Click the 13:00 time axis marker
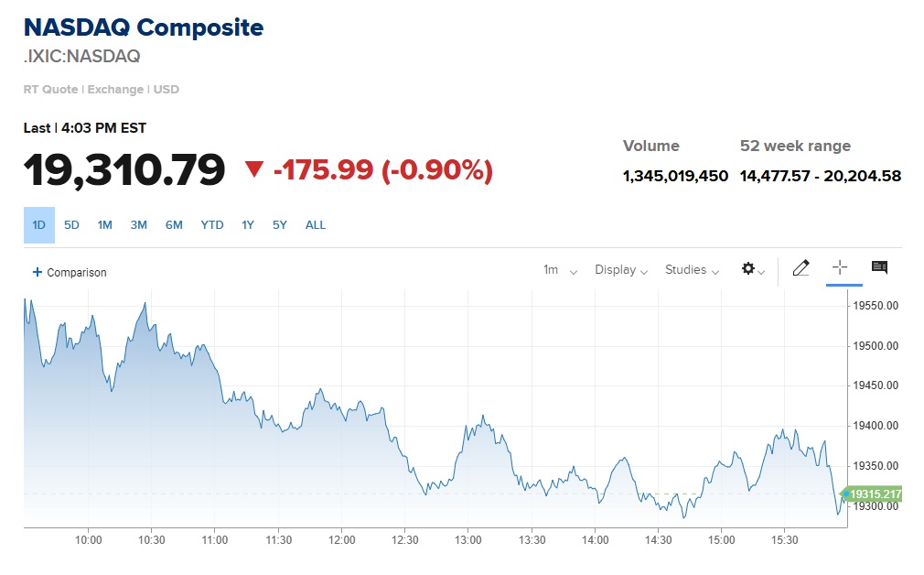Viewport: 924px width, 575px height. [468, 540]
